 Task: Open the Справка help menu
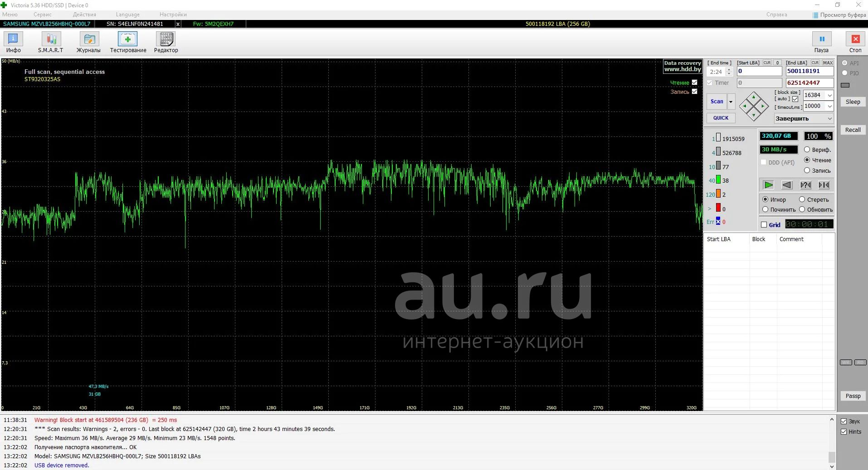click(777, 15)
